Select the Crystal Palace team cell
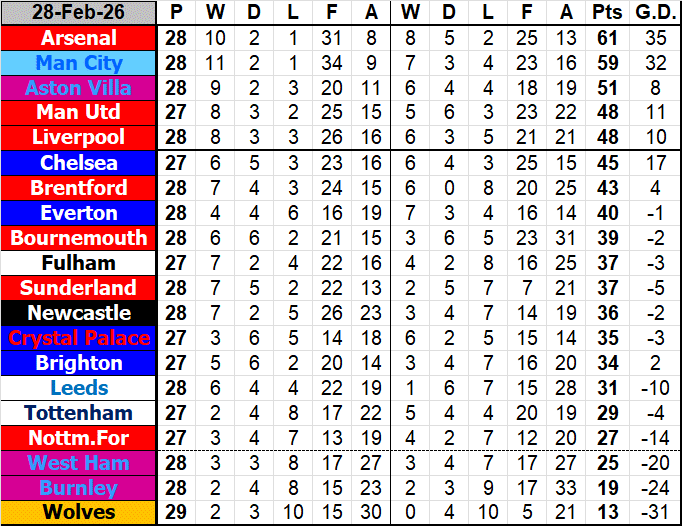The width and height of the screenshot is (682, 526). [79, 338]
